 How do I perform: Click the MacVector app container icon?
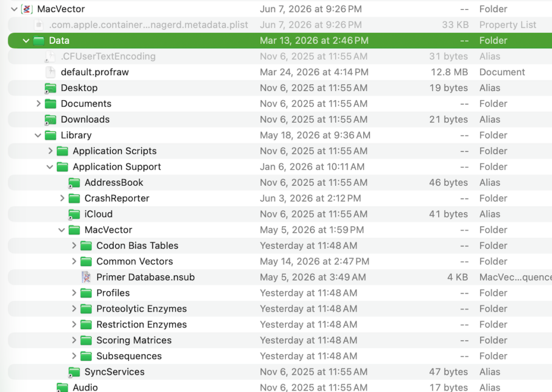click(x=27, y=9)
